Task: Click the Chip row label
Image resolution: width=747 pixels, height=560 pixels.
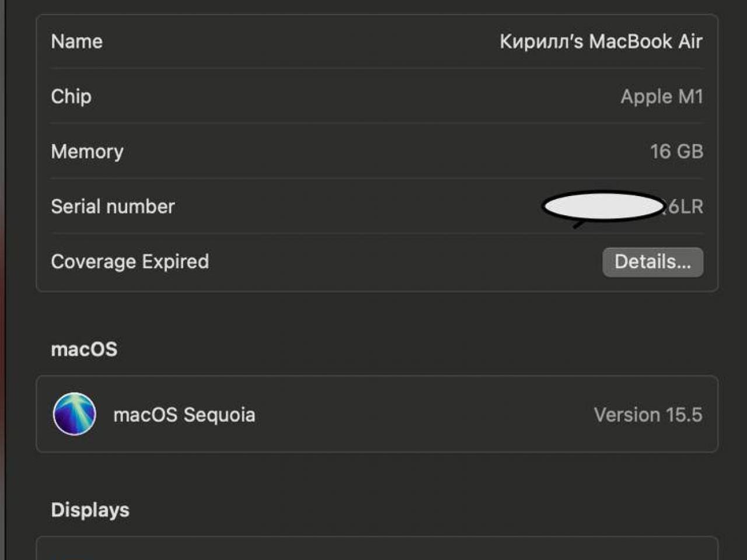Action: [x=71, y=96]
